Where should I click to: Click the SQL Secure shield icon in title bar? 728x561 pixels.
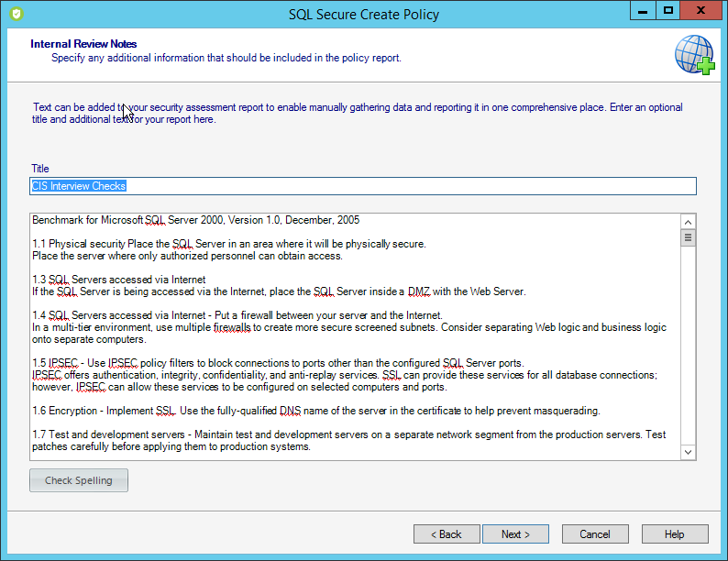[x=17, y=14]
